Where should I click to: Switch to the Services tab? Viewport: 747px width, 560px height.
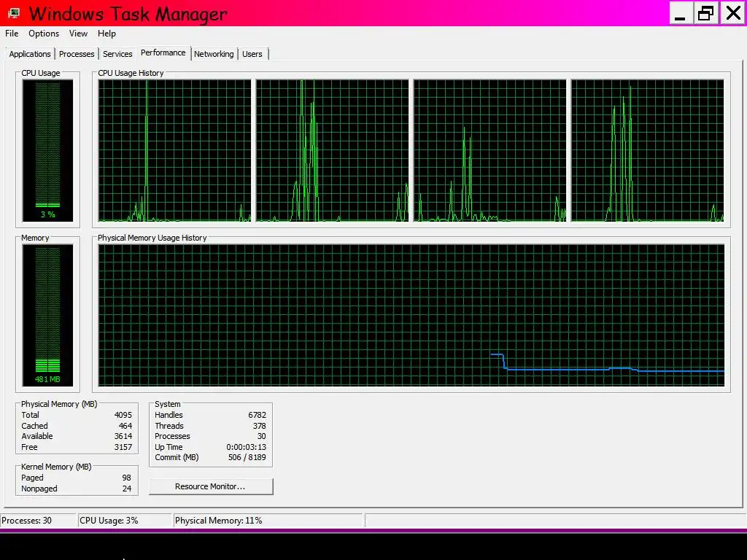(x=117, y=54)
